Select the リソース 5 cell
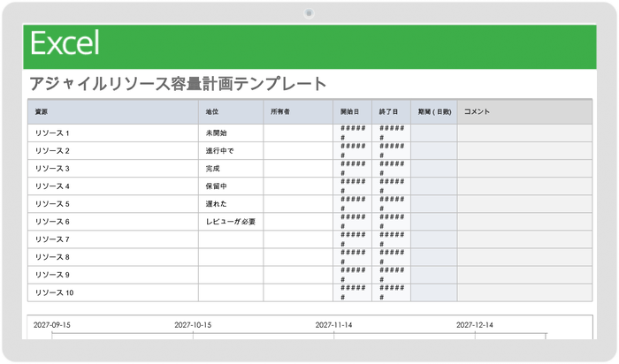Screen dimensions: 619x364 (52, 204)
